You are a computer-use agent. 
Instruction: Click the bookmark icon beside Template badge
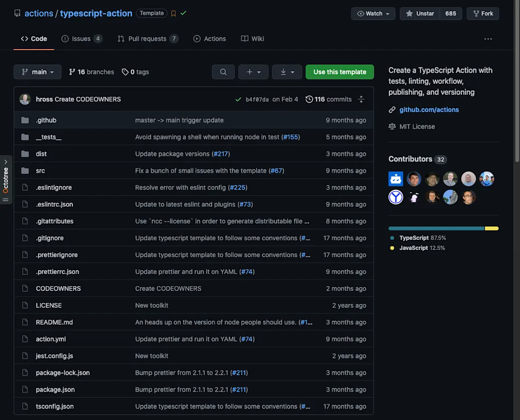tap(173, 13)
